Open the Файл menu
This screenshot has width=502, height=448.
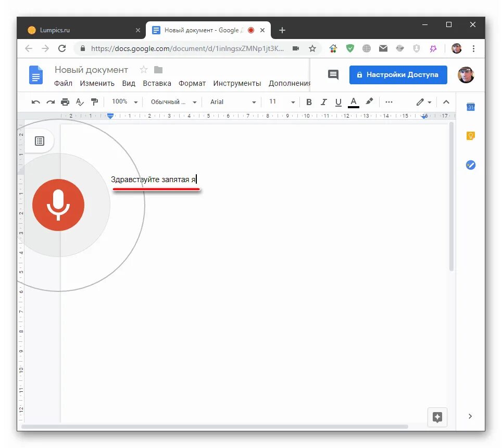point(63,84)
